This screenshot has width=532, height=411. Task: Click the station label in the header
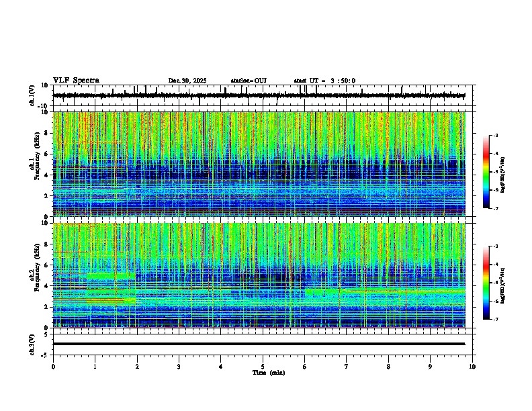249,81
